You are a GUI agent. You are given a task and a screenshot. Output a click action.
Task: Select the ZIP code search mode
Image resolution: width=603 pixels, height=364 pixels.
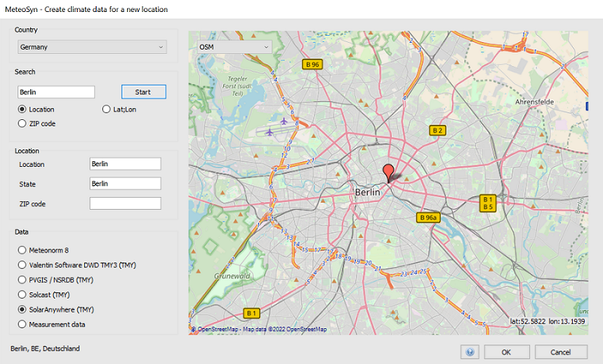tap(22, 123)
